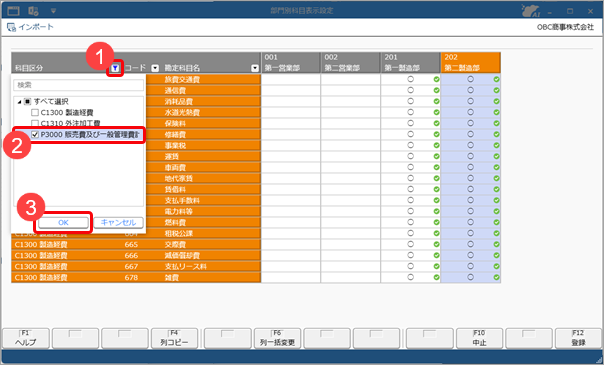
Task: Click the 検索 search field in filter popup
Action: tap(79, 85)
